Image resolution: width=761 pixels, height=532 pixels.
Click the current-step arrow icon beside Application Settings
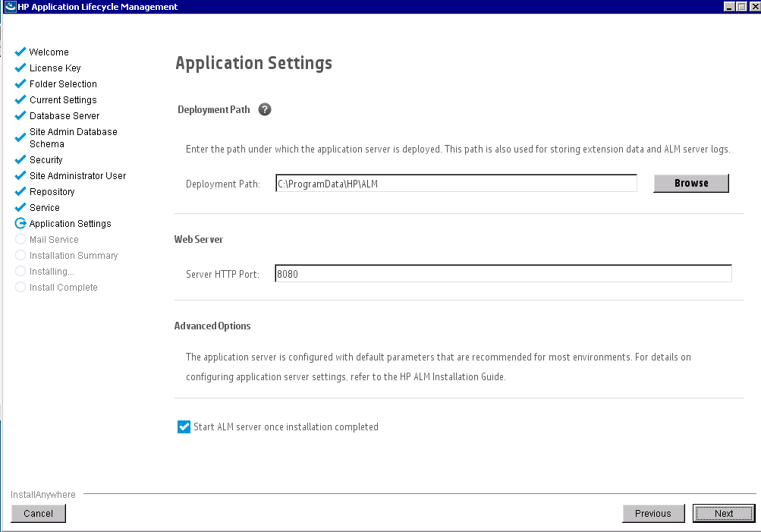pos(20,223)
